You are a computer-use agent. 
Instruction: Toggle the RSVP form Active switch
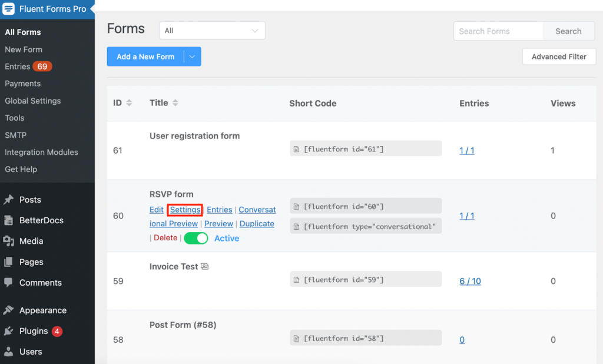pos(196,239)
